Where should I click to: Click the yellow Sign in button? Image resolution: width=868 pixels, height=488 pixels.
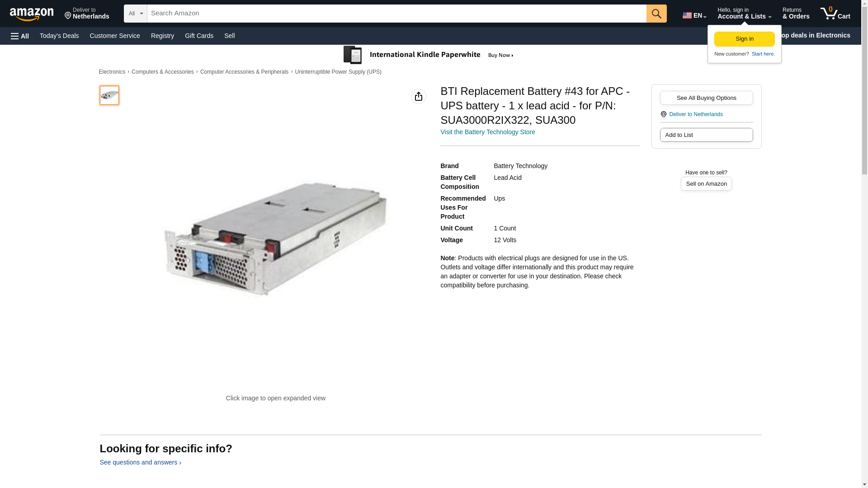tap(744, 39)
